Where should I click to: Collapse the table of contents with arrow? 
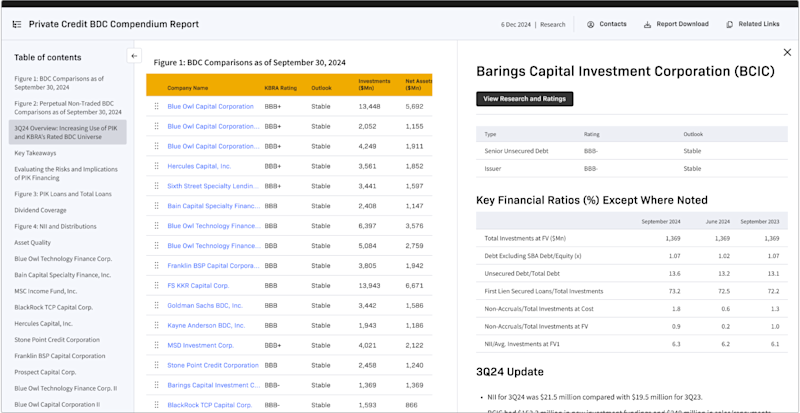134,56
